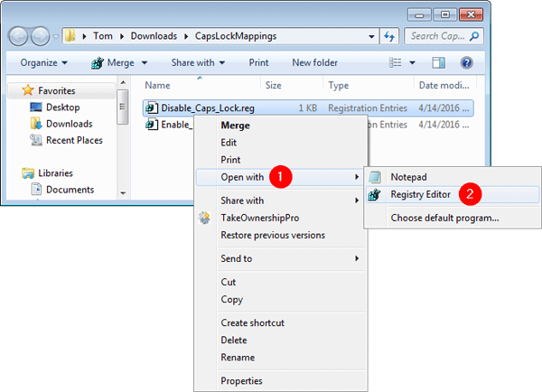
Task: Click the Change your view icon
Action: (395, 63)
